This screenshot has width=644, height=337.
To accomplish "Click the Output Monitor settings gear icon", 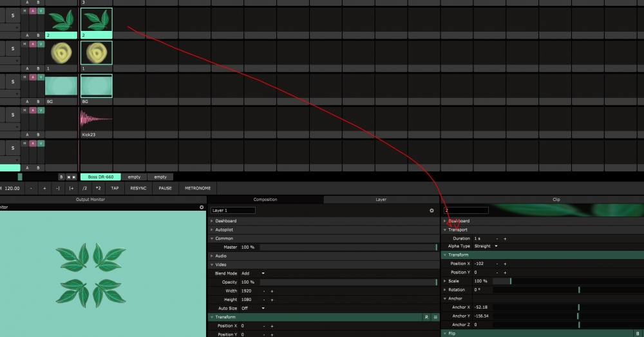I will [x=202, y=207].
